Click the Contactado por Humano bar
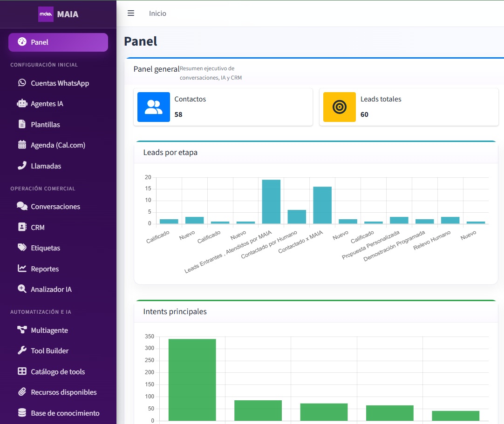Viewport: 504px width, 424px height. point(297,217)
